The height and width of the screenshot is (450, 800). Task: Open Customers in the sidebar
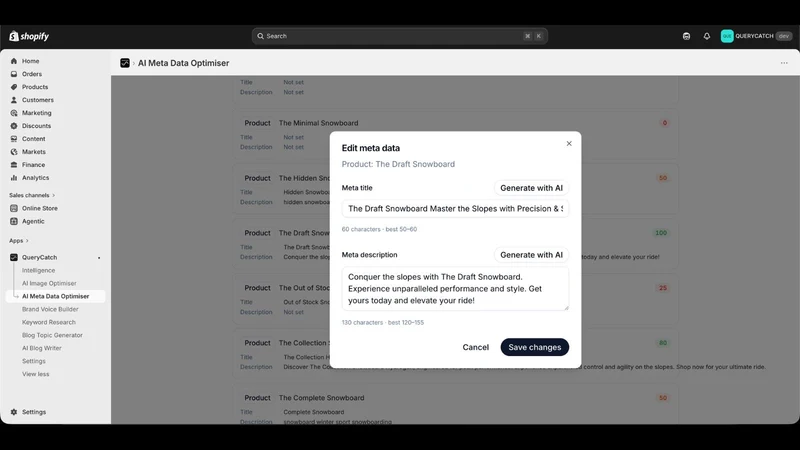coord(37,100)
